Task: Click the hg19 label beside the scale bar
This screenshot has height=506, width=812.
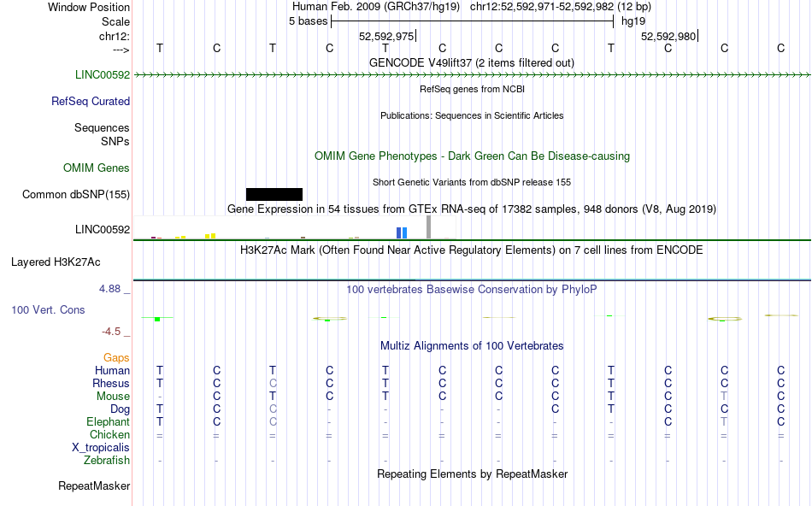Action: point(633,21)
